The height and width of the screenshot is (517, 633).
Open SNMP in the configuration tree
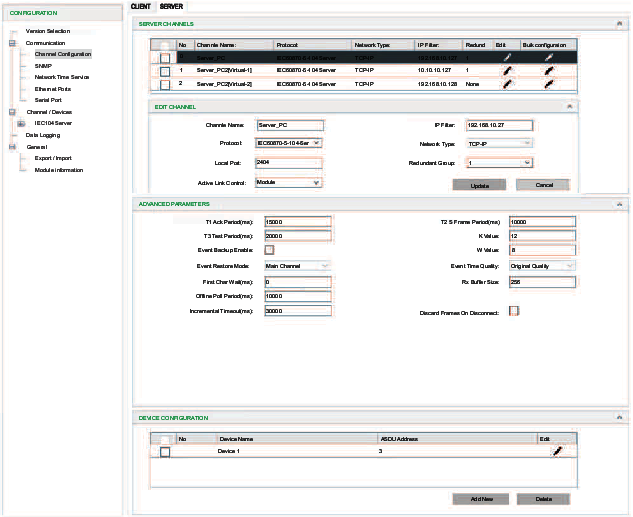coord(43,65)
